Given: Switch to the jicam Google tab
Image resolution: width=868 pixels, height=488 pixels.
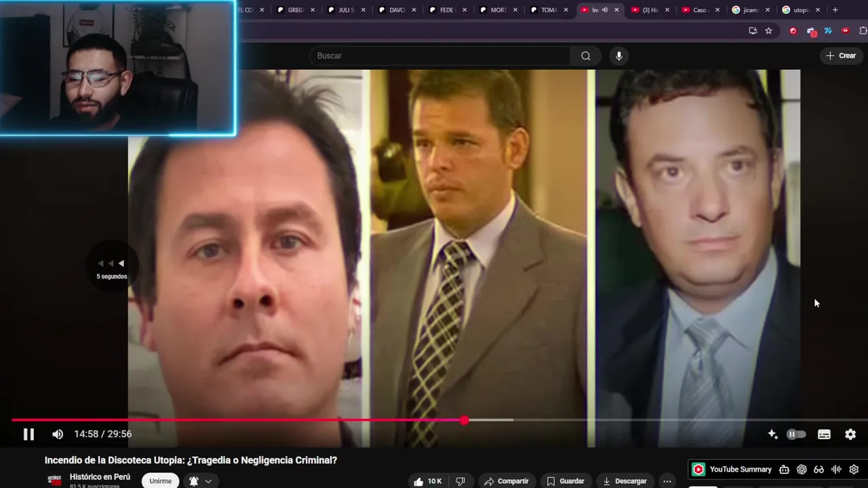Looking at the screenshot, I should click(x=750, y=10).
